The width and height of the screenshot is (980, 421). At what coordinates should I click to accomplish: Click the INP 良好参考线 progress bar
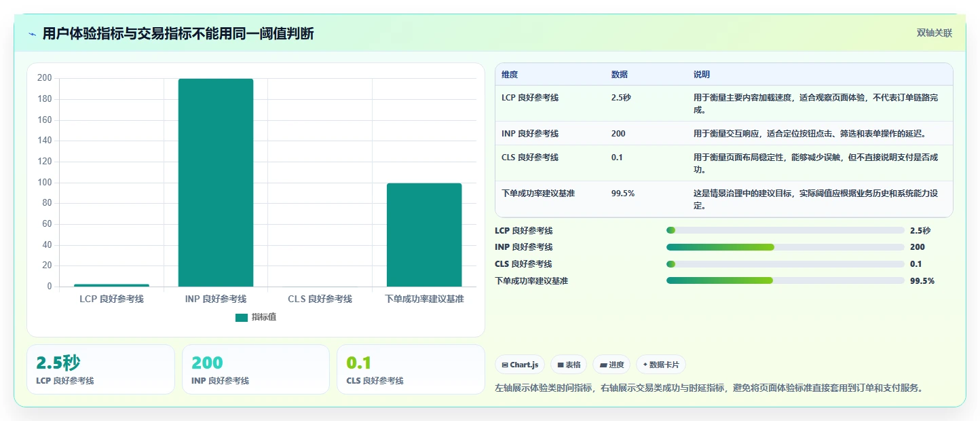tap(785, 247)
